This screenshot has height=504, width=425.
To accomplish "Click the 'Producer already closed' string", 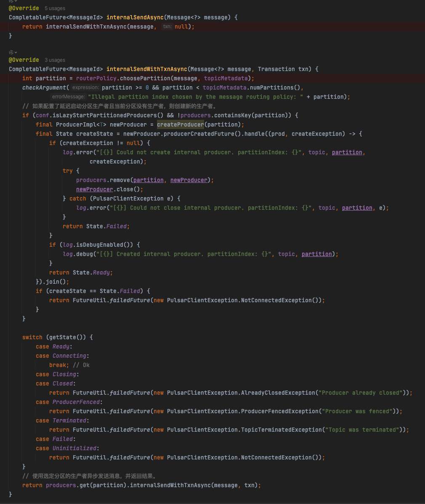I will pyautogui.click(x=360, y=393).
